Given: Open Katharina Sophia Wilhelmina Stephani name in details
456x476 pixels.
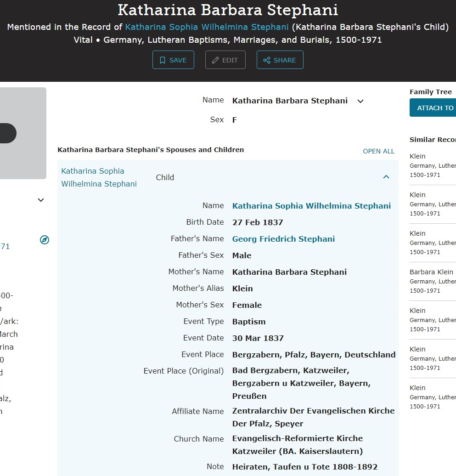Looking at the screenshot, I should (311, 206).
